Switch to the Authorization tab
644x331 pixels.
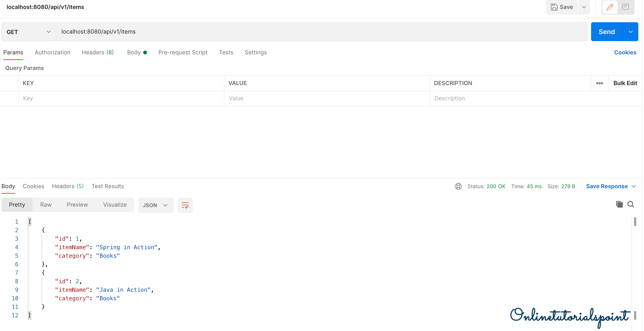tap(52, 52)
